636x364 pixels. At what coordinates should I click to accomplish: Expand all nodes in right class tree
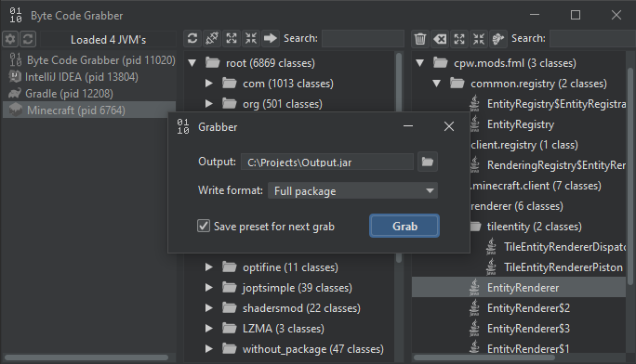(459, 39)
